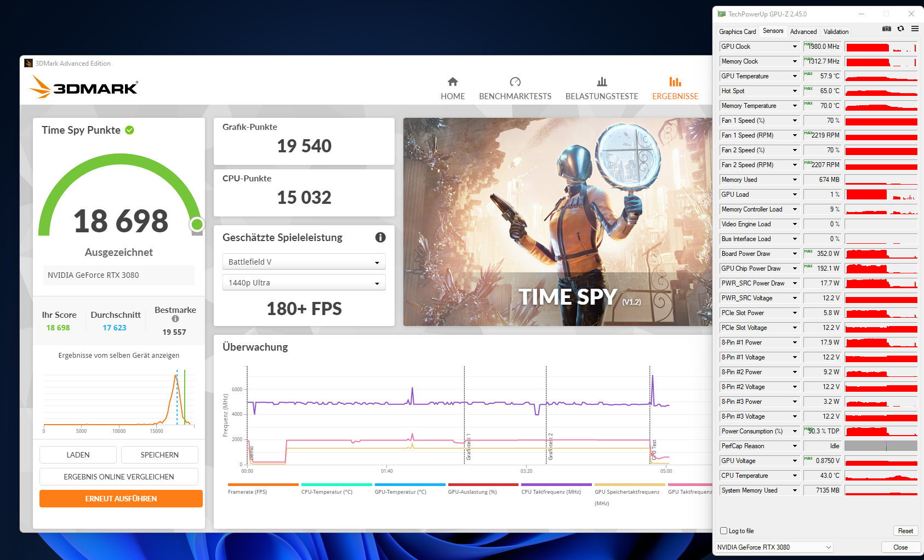
Task: Click the Reset button in GPU-Z
Action: [905, 531]
